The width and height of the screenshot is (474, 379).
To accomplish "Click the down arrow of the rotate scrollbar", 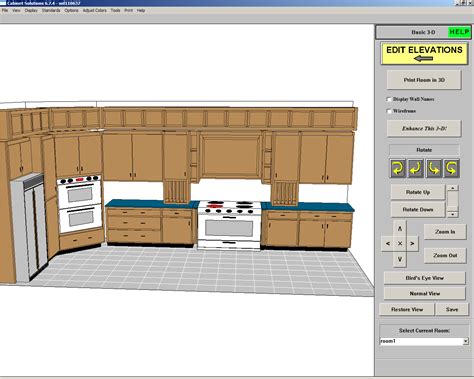I will (x=452, y=214).
